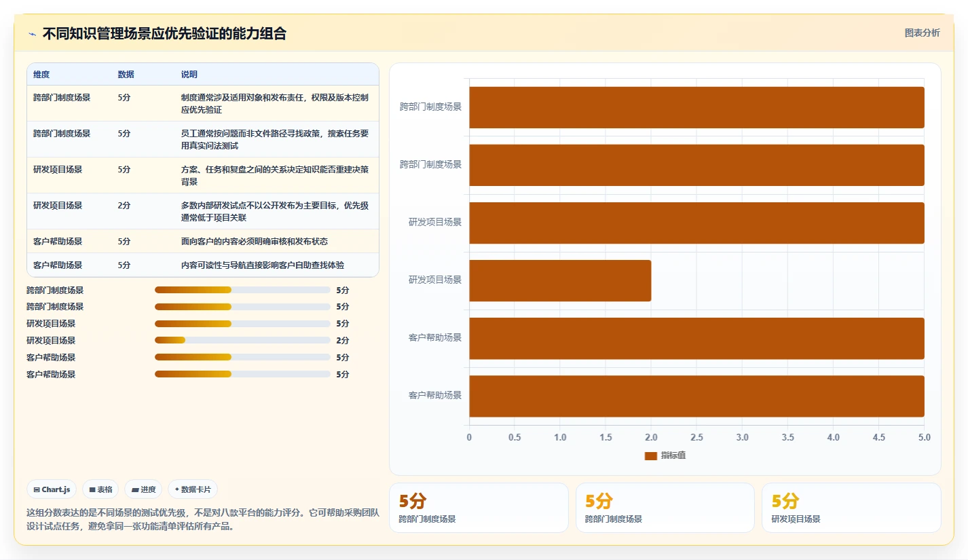The width and height of the screenshot is (968, 560).
Task: Select the row stating 面向客户的内容必须明确审核和发布状态
Action: (x=203, y=241)
